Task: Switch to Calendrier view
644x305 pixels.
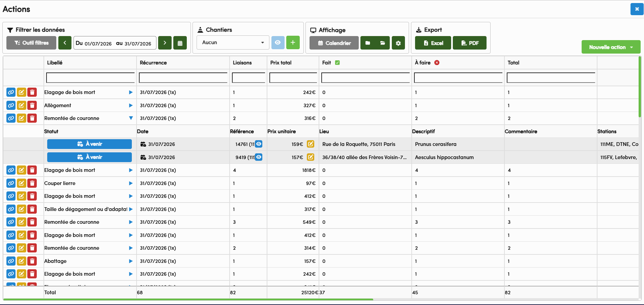Action: (x=334, y=43)
